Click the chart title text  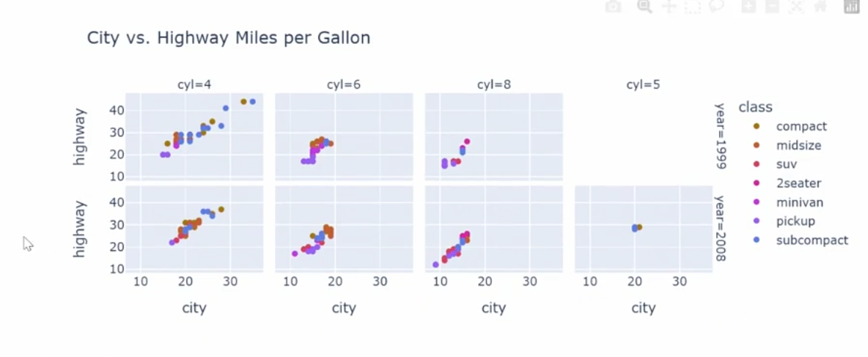(229, 38)
